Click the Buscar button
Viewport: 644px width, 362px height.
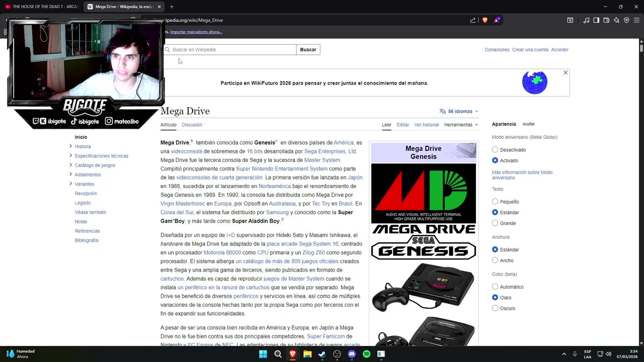tap(308, 50)
